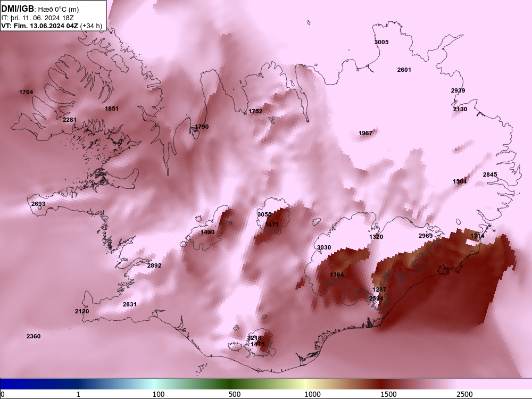Image resolution: width=532 pixels, height=399 pixels.
Task: Click the 500 tick on the color scale
Action: coord(235,394)
